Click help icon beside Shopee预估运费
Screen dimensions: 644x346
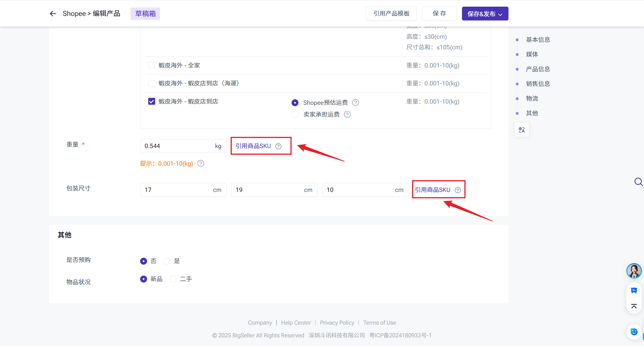click(355, 103)
